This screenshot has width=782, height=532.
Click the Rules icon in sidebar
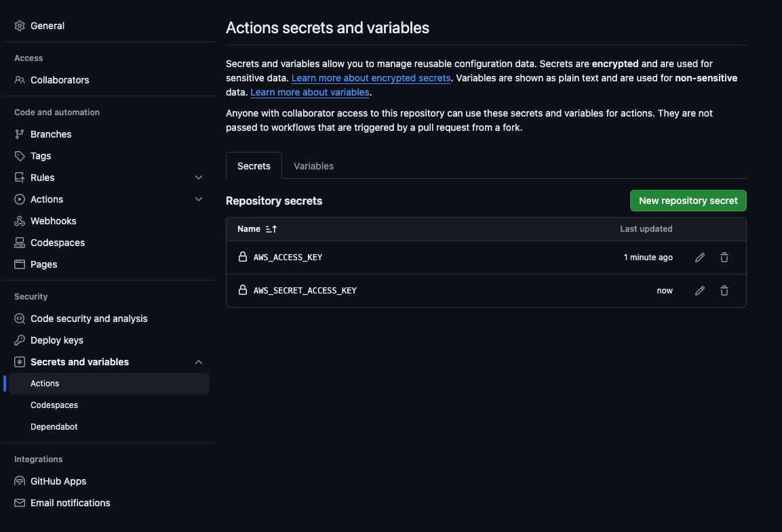(20, 178)
